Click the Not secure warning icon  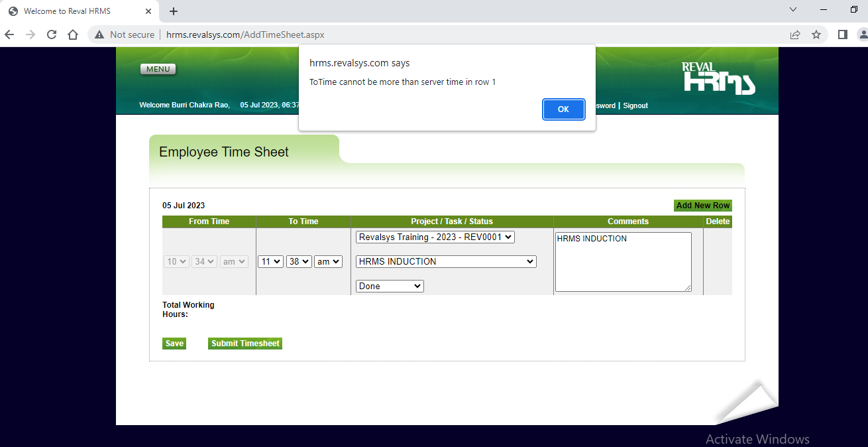tap(99, 34)
